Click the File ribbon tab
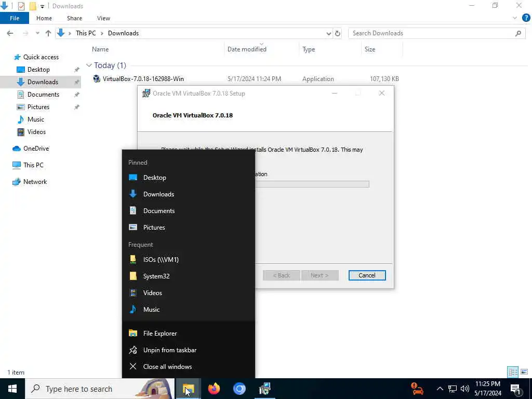Image resolution: width=532 pixels, height=399 pixels. click(x=14, y=18)
